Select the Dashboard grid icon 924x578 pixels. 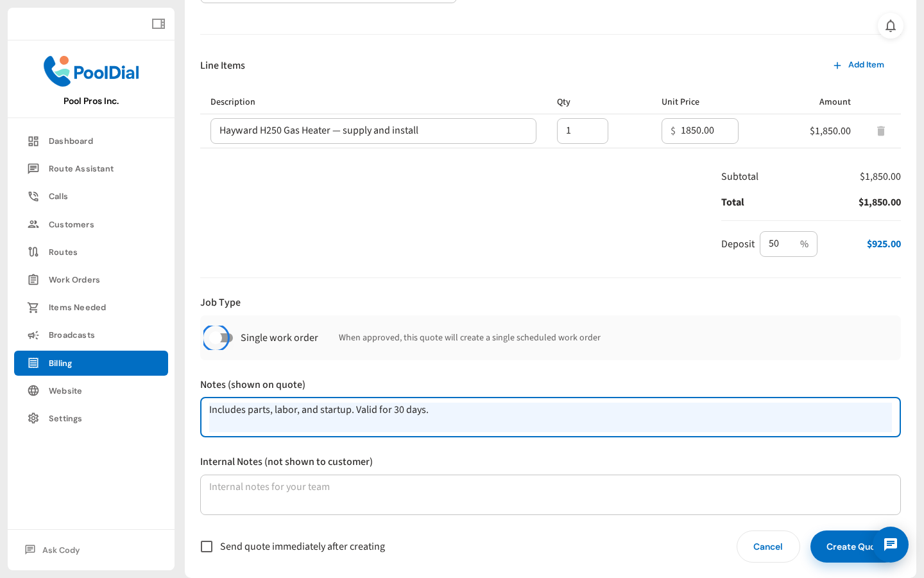pos(33,141)
